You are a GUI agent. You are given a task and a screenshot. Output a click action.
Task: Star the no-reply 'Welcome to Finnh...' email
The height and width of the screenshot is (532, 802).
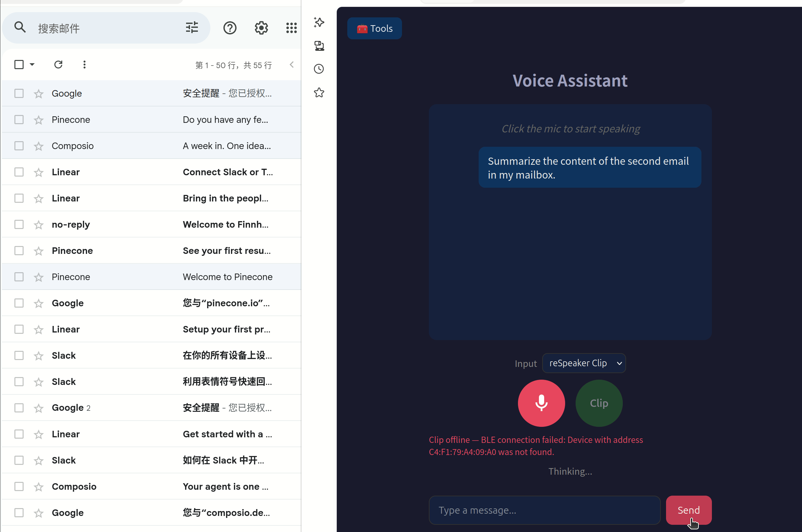click(39, 225)
